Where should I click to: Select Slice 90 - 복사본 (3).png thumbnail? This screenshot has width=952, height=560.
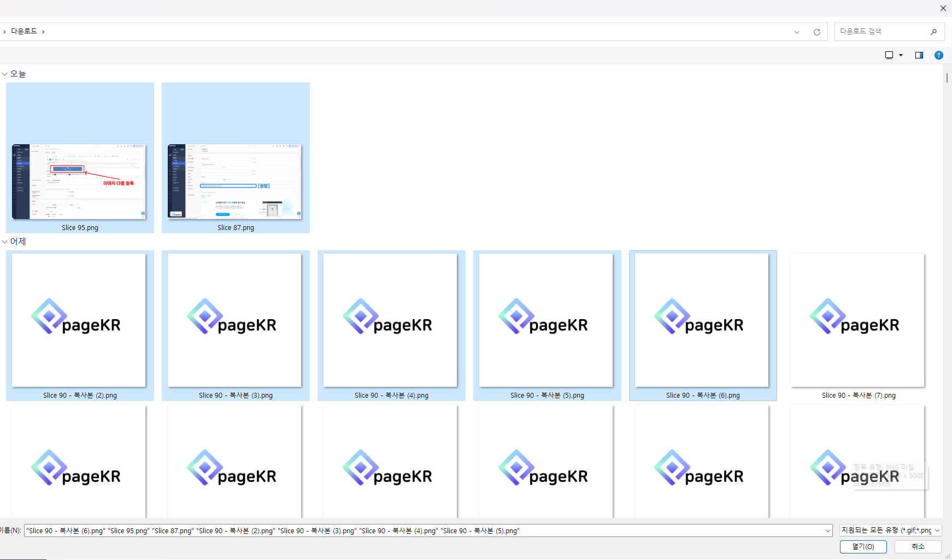click(235, 320)
